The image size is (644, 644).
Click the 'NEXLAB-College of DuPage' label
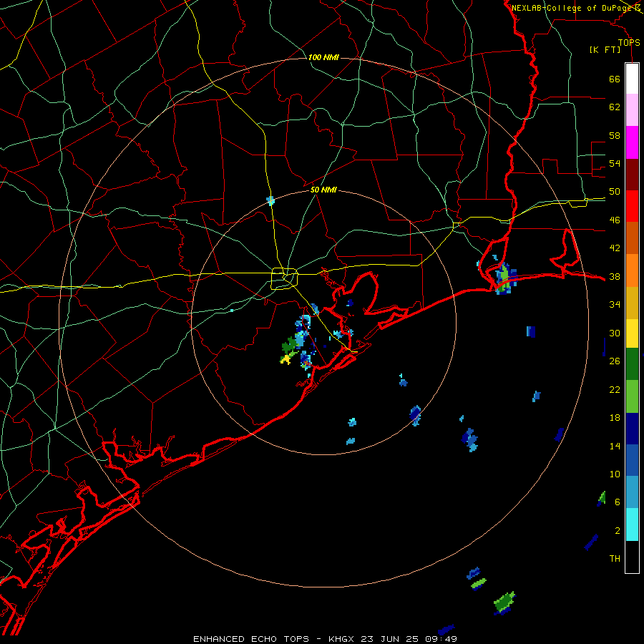coord(572,7)
